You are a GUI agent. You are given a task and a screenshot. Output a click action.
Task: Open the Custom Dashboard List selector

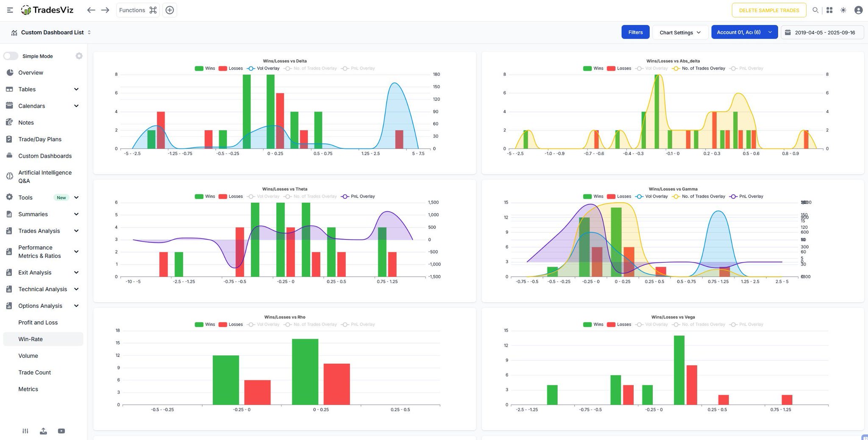[51, 32]
